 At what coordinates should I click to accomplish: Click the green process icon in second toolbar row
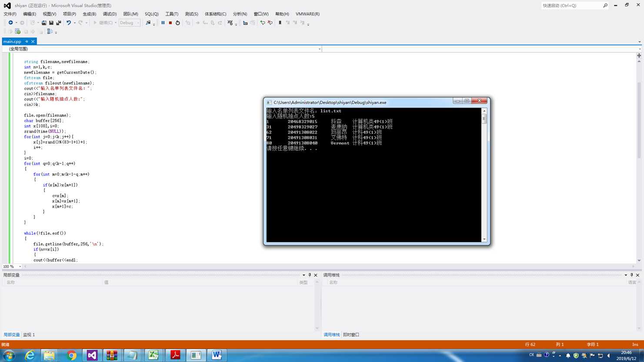[x=18, y=31]
